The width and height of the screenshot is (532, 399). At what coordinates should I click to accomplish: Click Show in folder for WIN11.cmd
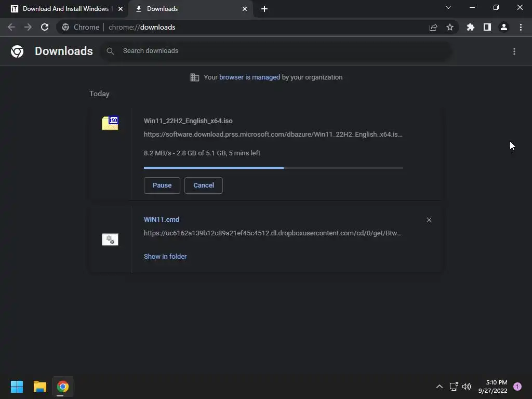tap(165, 257)
